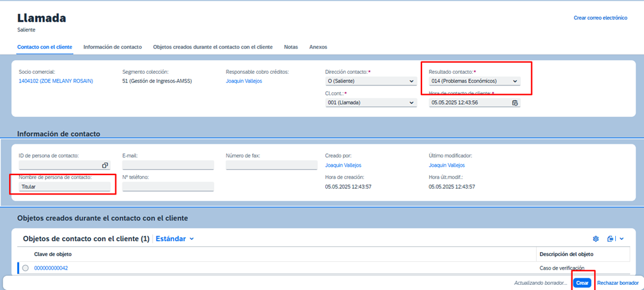Select radio button for object 000000000042
Viewport: 644px width, 290px height.
26,268
